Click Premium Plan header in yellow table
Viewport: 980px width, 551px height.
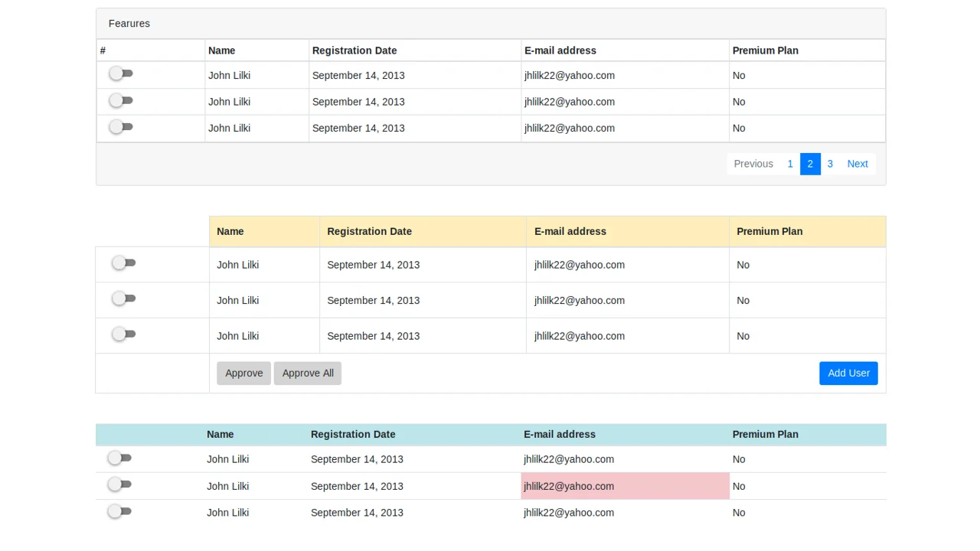pyautogui.click(x=769, y=231)
